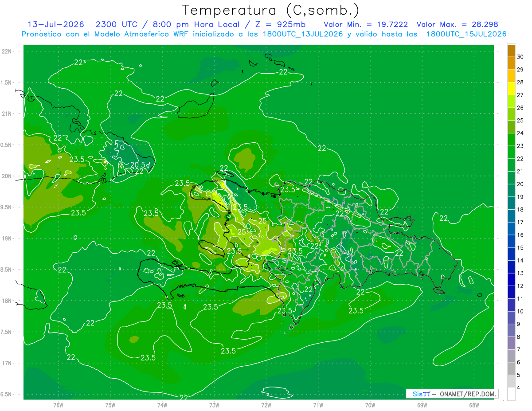Click the '71W' longitude axis label
The height and width of the screenshot is (411, 532).
(x=318, y=405)
